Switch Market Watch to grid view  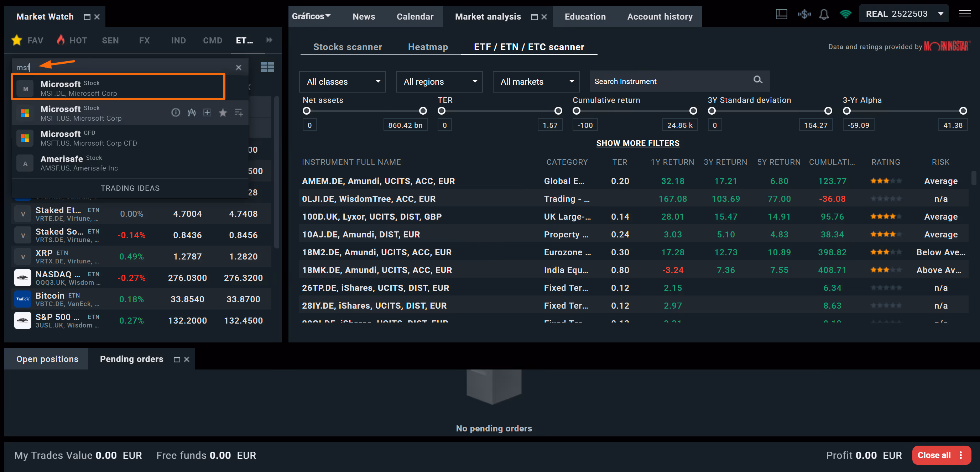[x=267, y=67]
